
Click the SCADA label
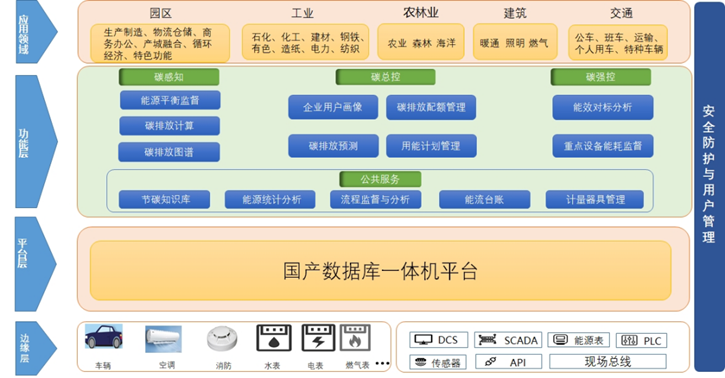tap(521, 341)
